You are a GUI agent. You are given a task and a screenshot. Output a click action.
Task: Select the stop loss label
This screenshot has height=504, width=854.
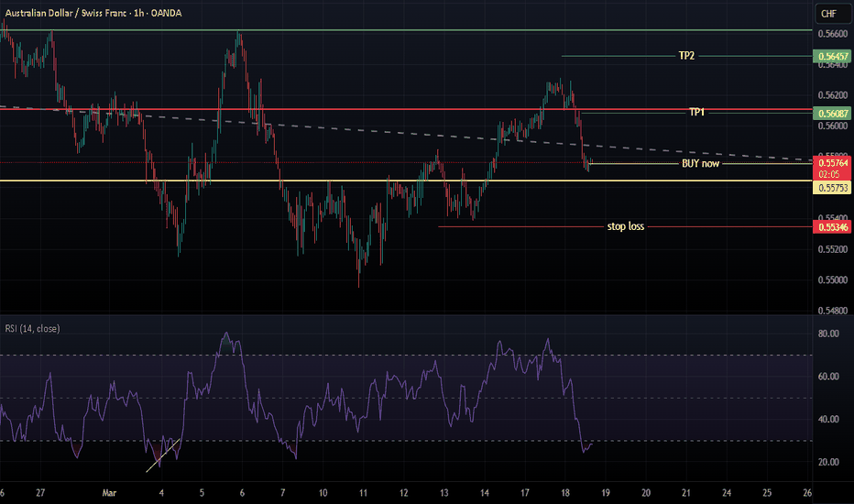point(626,226)
